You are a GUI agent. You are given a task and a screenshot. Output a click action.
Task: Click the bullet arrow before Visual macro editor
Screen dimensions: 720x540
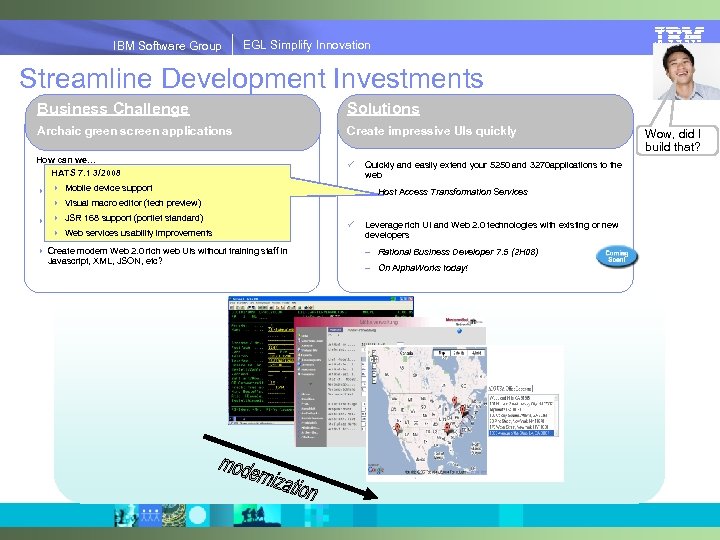pyautogui.click(x=56, y=202)
